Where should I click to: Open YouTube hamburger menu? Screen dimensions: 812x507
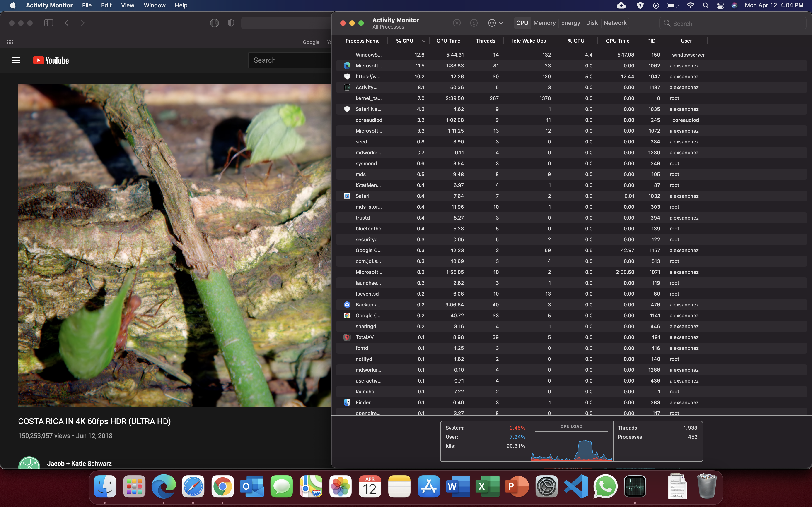tap(16, 60)
